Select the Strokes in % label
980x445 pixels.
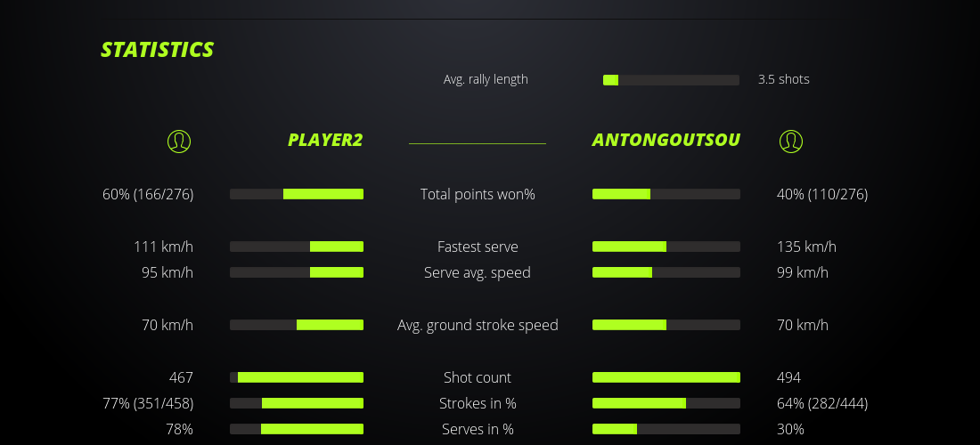(478, 403)
